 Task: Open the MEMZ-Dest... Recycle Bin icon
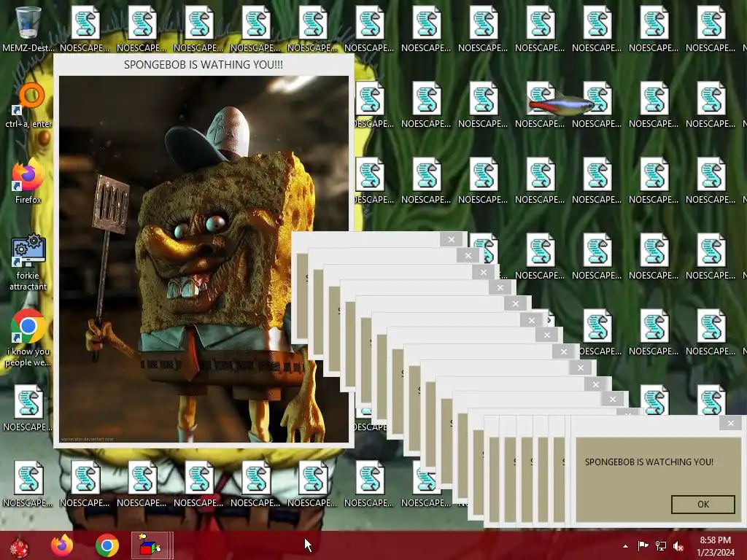[28, 28]
